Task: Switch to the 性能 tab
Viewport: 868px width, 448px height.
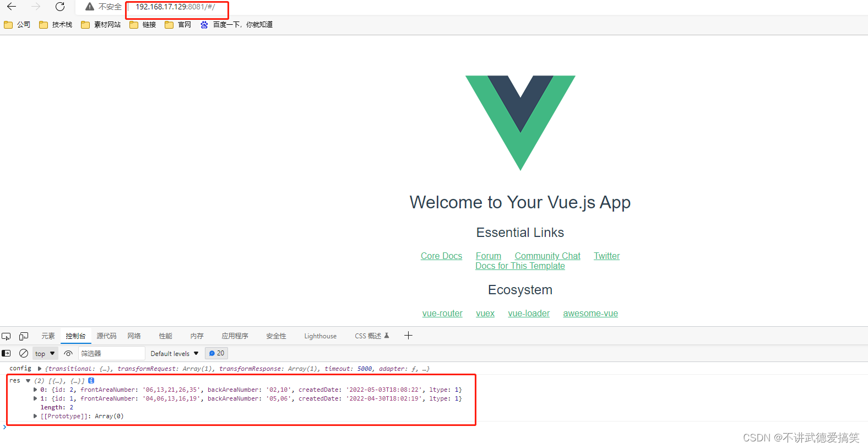Action: (x=165, y=336)
